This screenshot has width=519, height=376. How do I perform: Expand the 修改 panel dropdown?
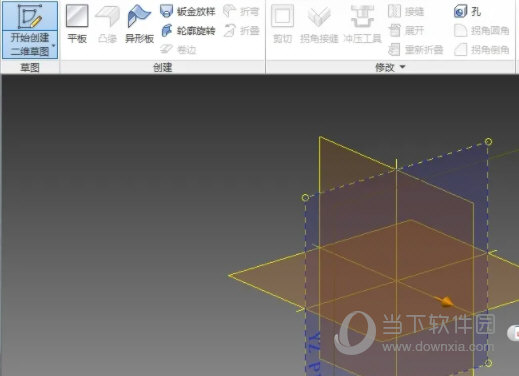pos(403,67)
